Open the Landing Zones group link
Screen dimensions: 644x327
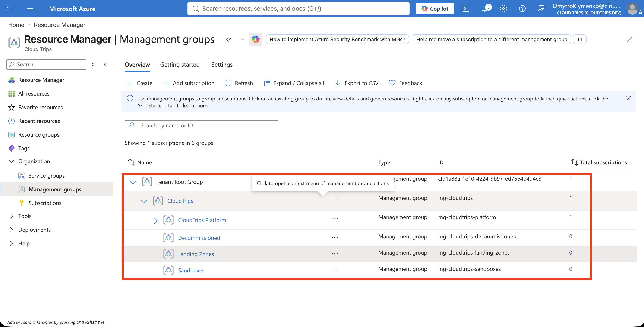point(196,254)
